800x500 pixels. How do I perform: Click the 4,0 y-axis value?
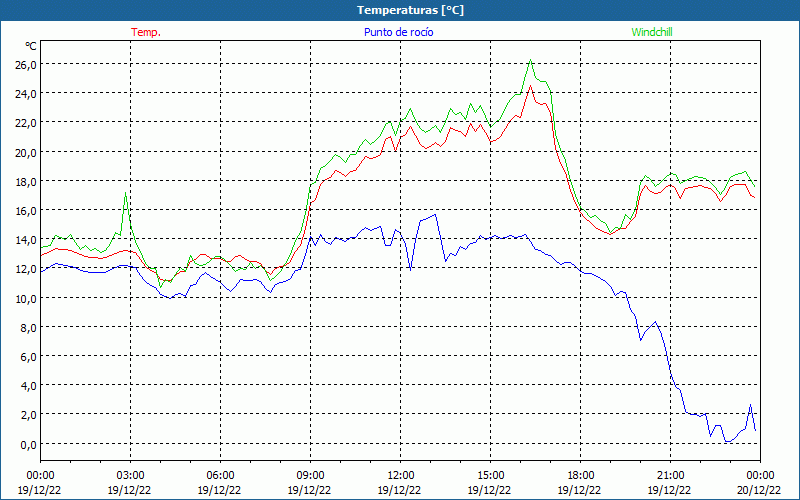[28, 386]
